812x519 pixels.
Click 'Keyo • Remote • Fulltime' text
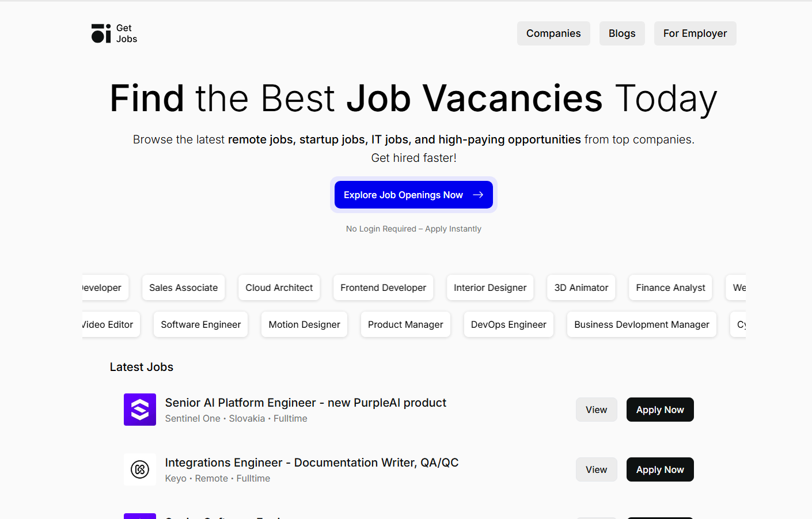point(218,479)
